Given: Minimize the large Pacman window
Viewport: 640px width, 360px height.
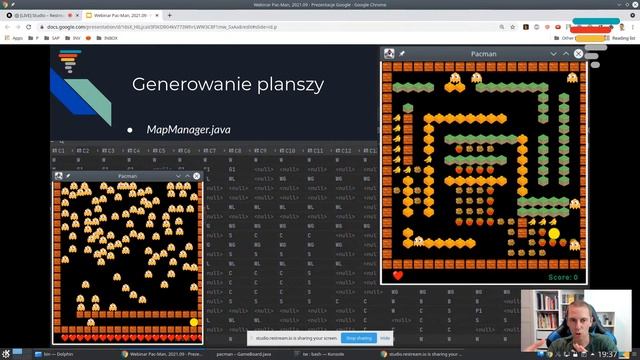Looking at the screenshot, I should point(553,53).
